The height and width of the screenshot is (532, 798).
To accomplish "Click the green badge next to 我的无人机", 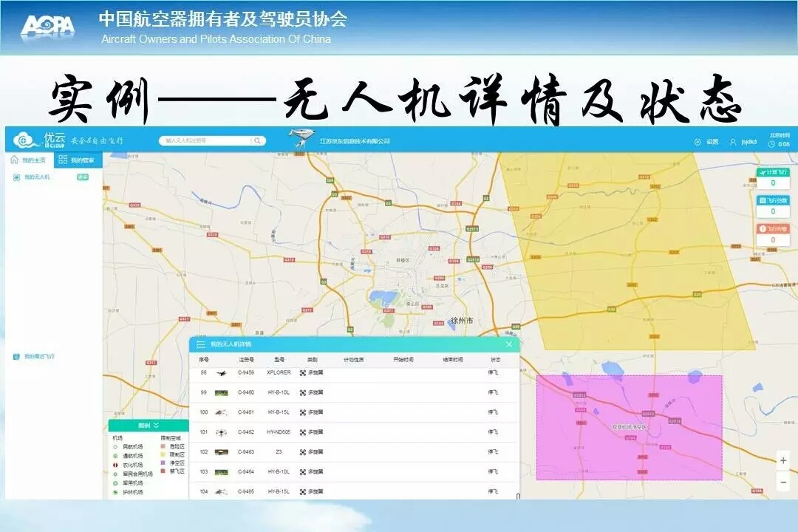I will click(x=83, y=177).
